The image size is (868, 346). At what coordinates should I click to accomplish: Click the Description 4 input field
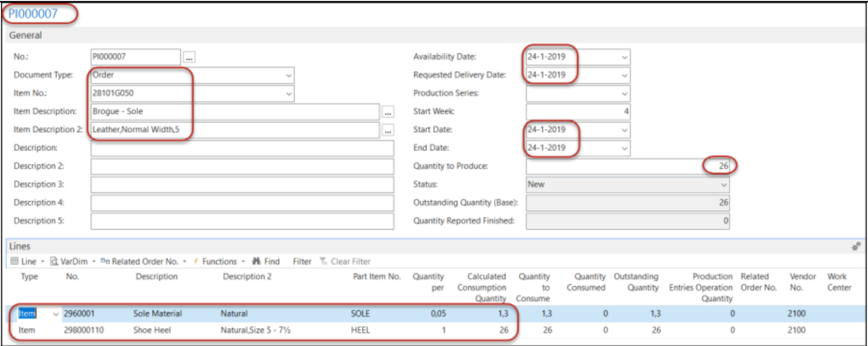pos(242,203)
